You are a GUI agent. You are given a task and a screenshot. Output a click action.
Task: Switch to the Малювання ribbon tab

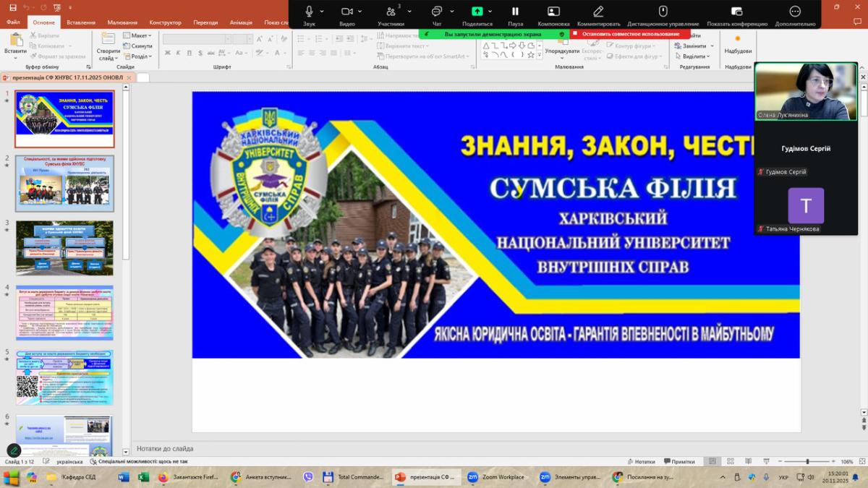click(122, 22)
